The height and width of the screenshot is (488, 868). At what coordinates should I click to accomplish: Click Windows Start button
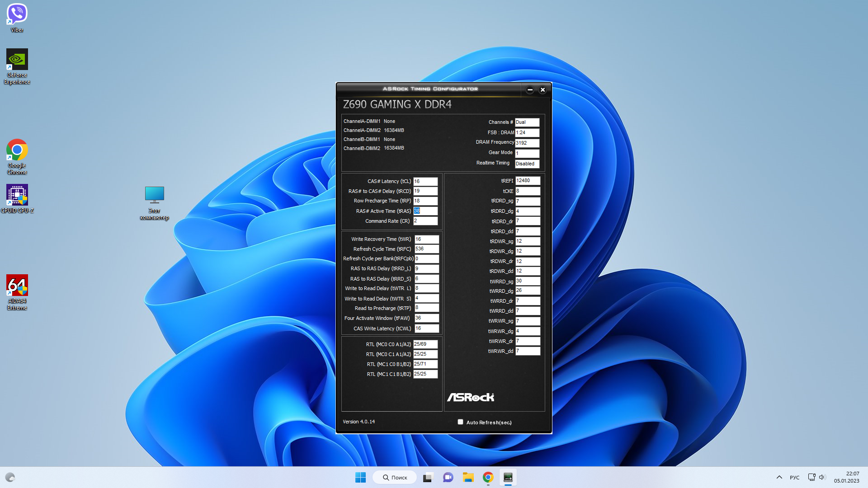(360, 477)
